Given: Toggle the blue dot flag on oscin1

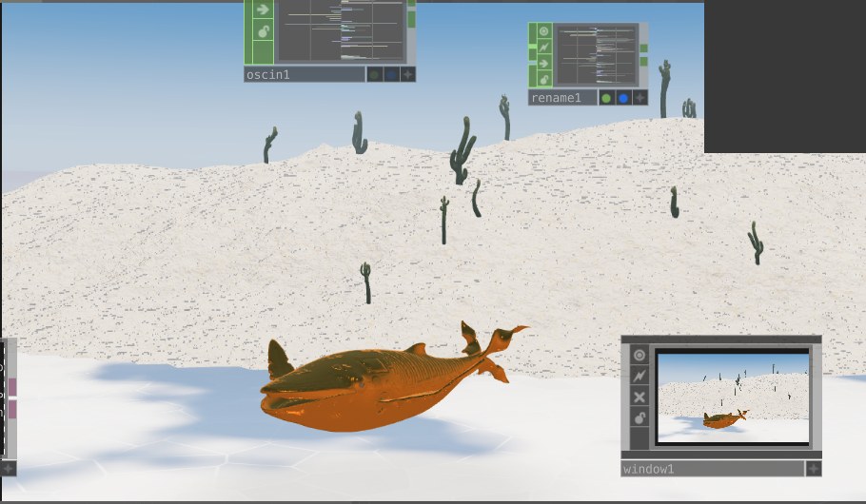Looking at the screenshot, I should pos(391,74).
